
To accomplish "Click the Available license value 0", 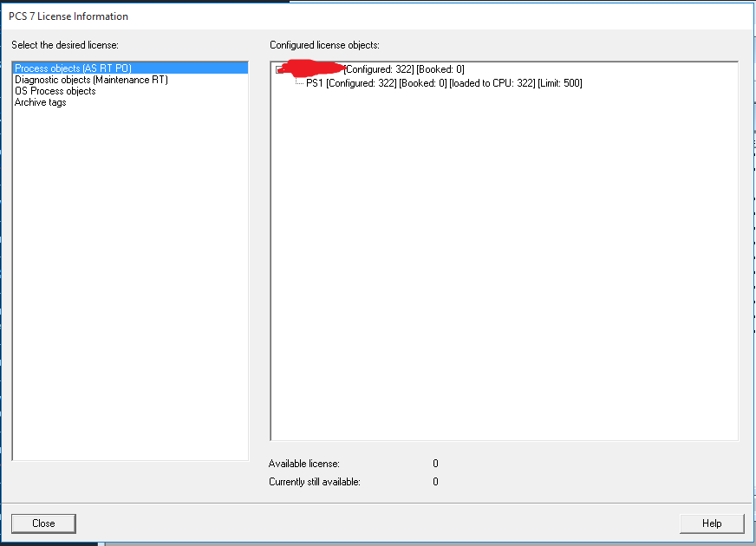I will (435, 464).
